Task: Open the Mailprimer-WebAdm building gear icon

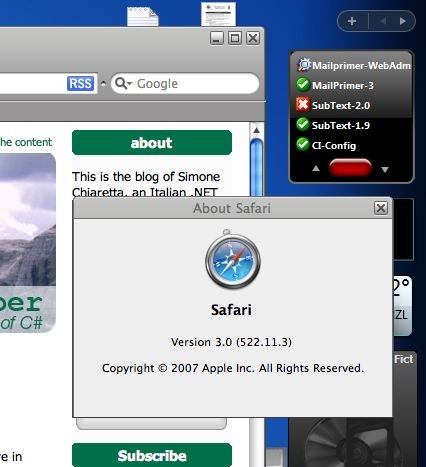Action: 303,65
